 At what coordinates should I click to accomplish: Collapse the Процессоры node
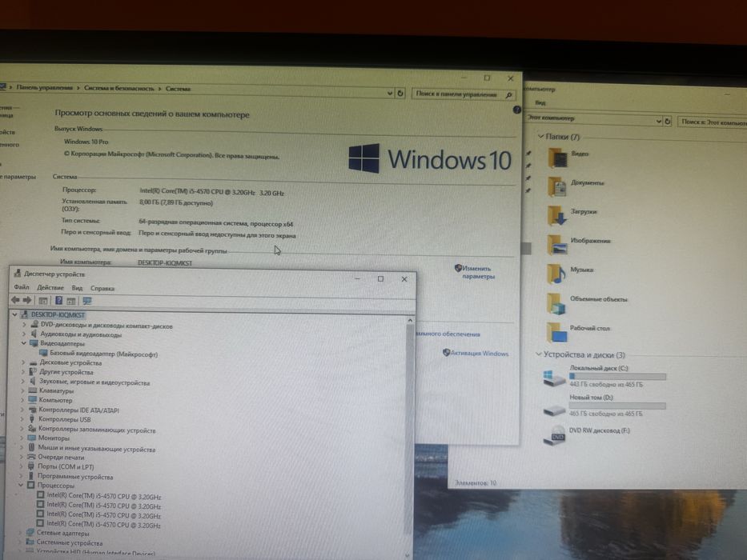[21, 486]
